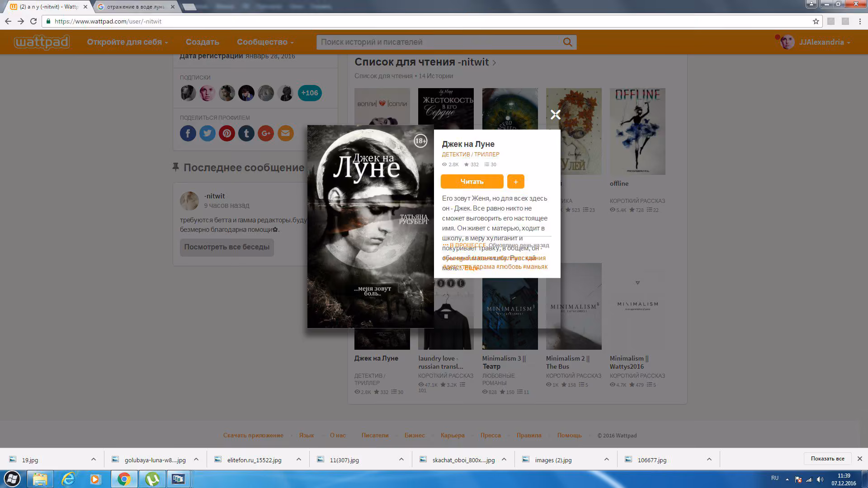Focus the story and writer search field
The width and height of the screenshot is (868, 488).
(x=439, y=42)
